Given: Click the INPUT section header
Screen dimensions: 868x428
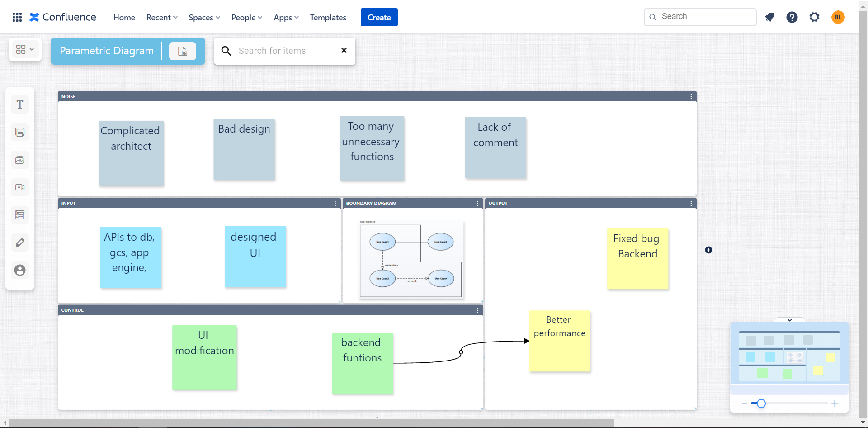Looking at the screenshot, I should tap(199, 204).
